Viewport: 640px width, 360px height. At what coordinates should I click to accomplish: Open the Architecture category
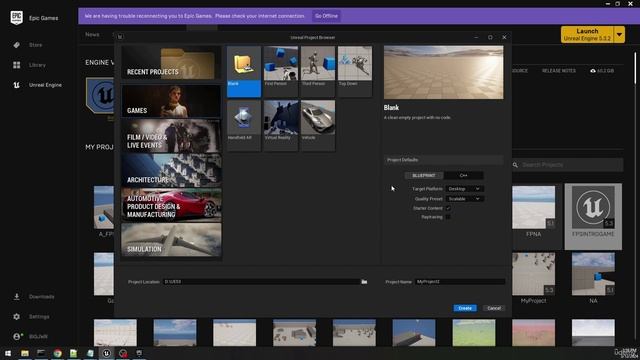(171, 170)
